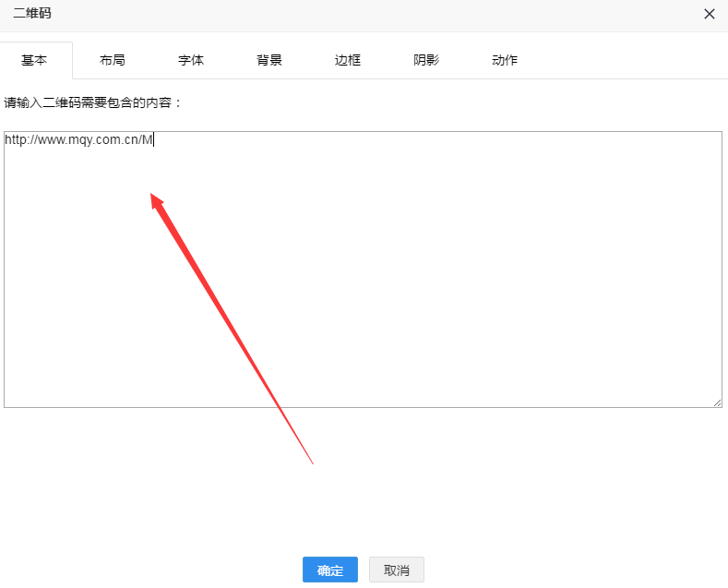Open the 边框 settings tab
The image size is (728, 588).
[348, 60]
